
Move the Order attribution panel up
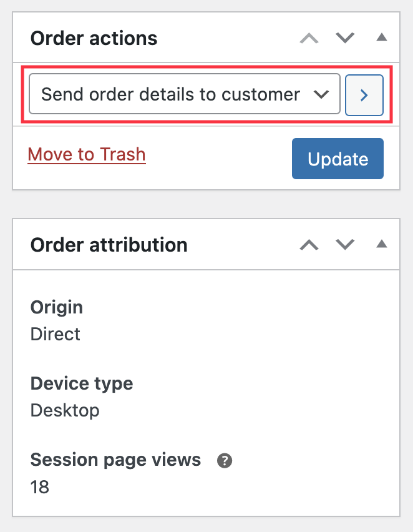309,244
